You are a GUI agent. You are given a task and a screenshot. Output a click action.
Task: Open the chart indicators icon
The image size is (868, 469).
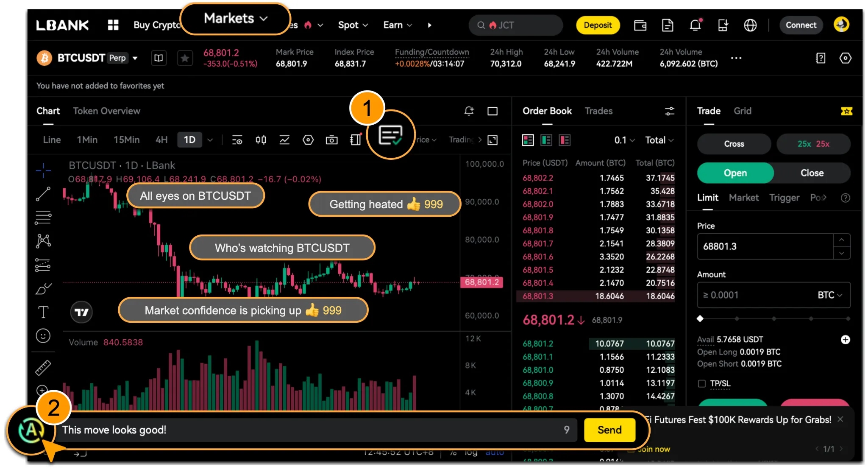coord(284,140)
